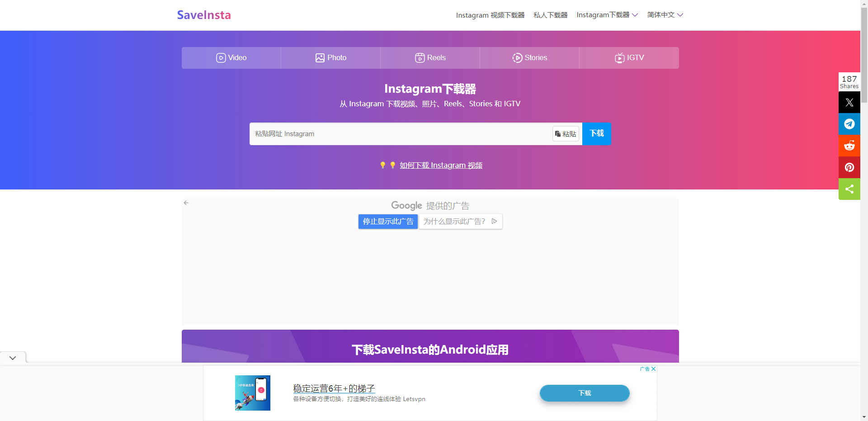Click the Photo downloader icon
Viewport: 868px width, 421px height.
319,58
